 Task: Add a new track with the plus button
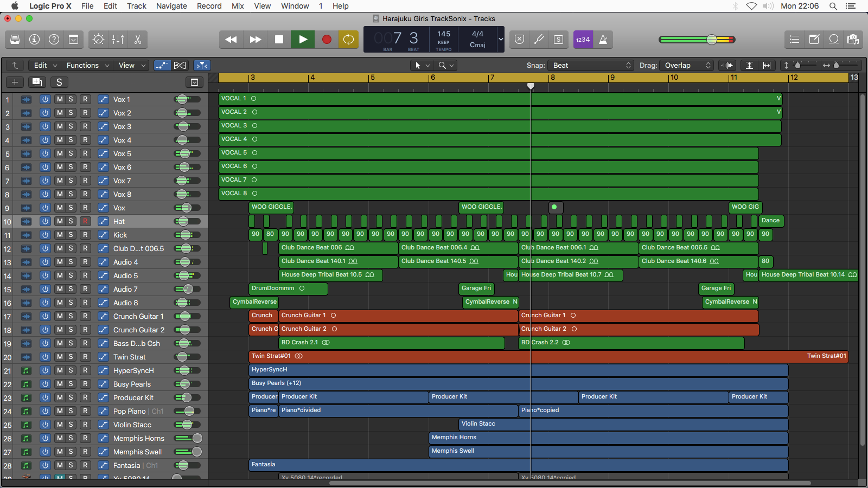14,82
